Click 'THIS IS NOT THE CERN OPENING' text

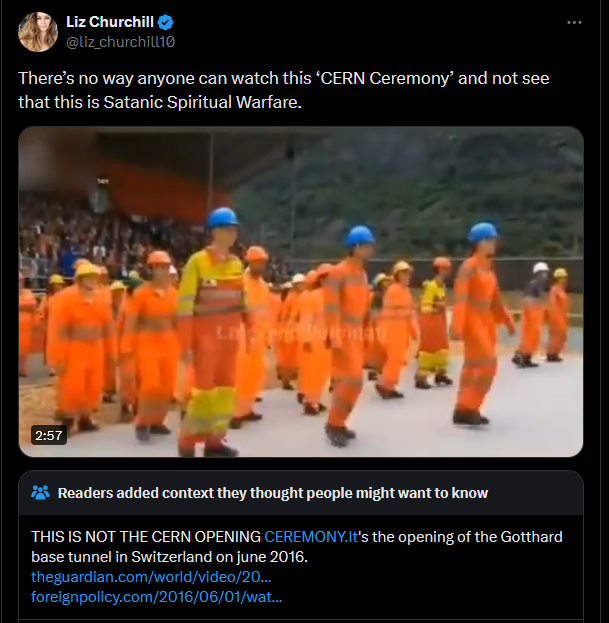pos(146,537)
